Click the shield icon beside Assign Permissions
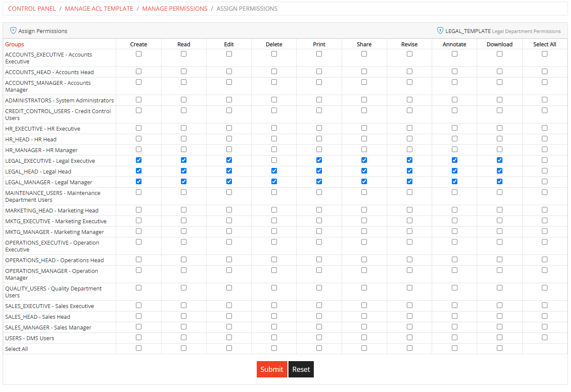The width and height of the screenshot is (571, 392). tap(13, 31)
